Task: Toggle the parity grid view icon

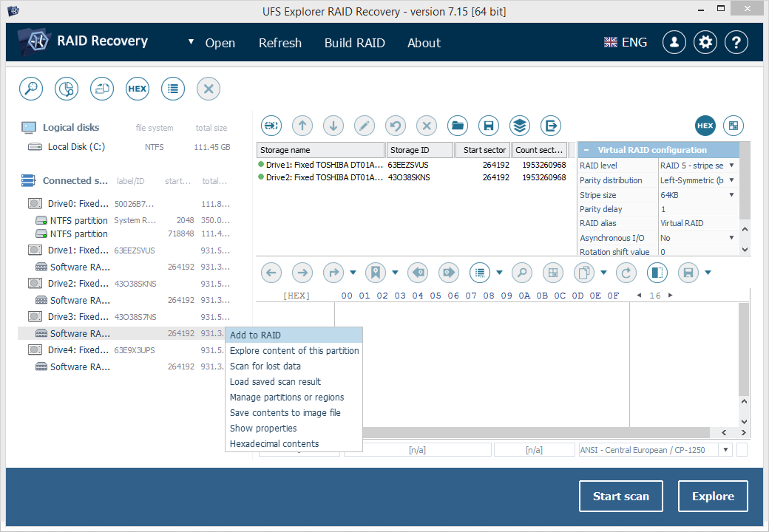Action: point(734,126)
